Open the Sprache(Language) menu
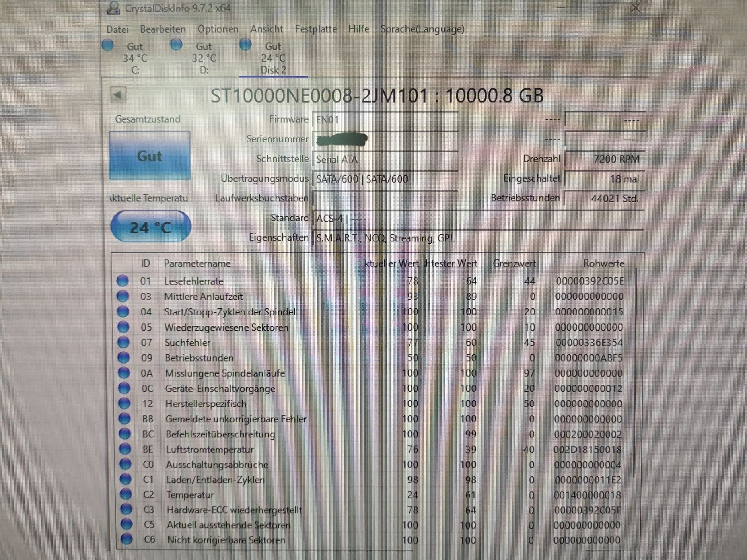This screenshot has height=560, width=747. [422, 29]
